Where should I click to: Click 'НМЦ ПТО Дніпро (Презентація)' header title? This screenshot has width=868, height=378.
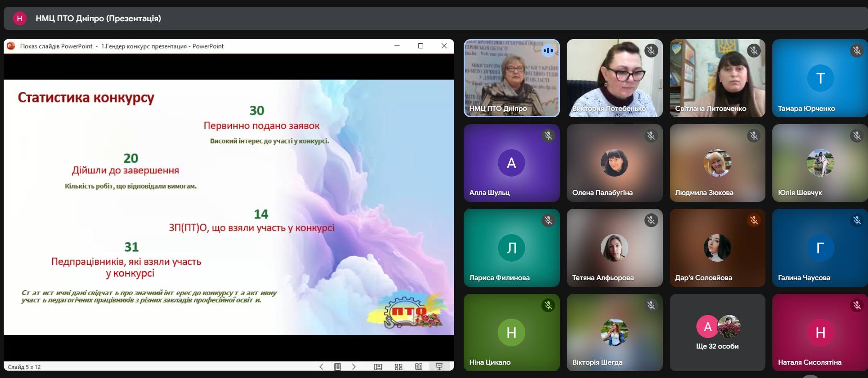click(x=98, y=18)
